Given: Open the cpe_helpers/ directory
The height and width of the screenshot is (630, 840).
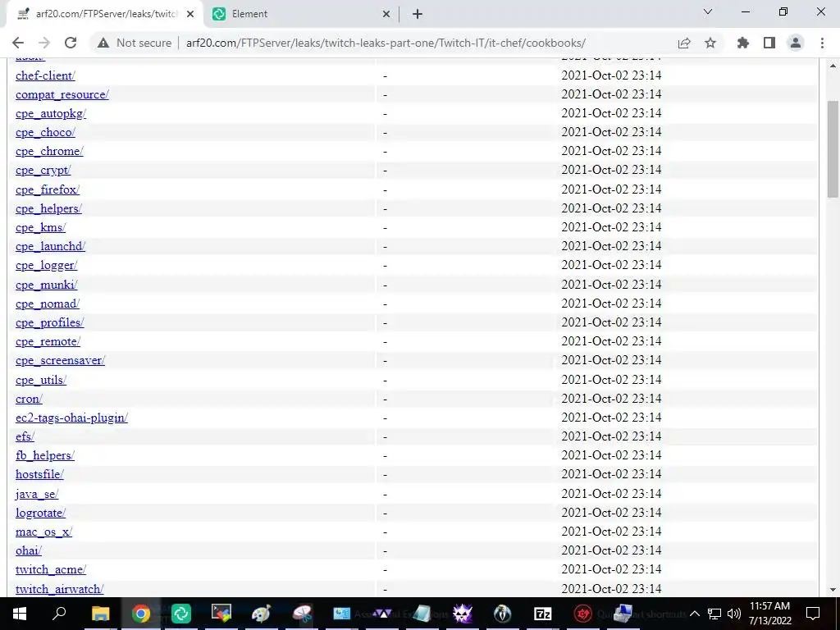Looking at the screenshot, I should (48, 208).
